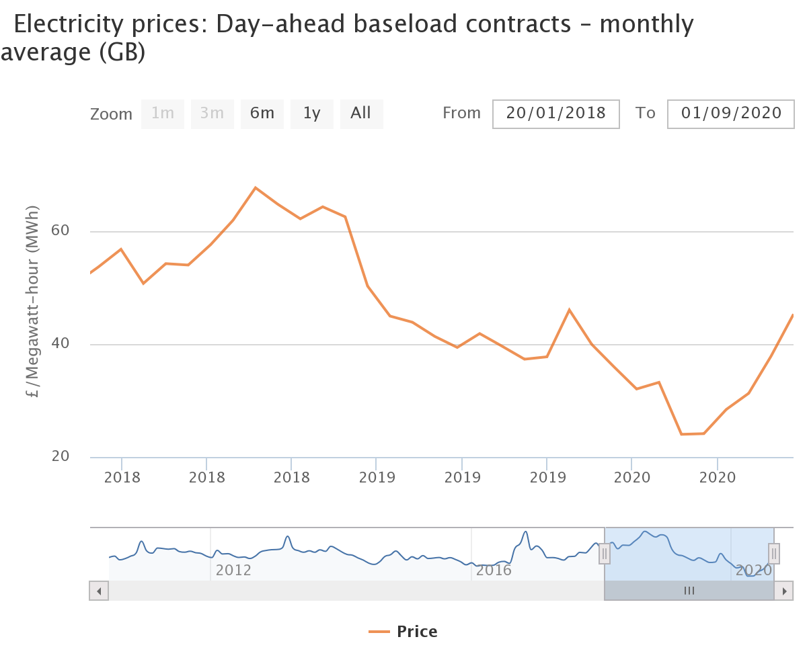Click the navigator near the 2012 label
Screen dimensions: 807x672
(x=233, y=571)
